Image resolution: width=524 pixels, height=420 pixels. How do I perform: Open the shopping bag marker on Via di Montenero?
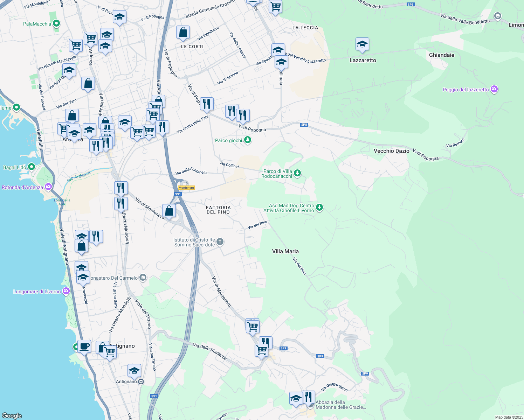[169, 211]
